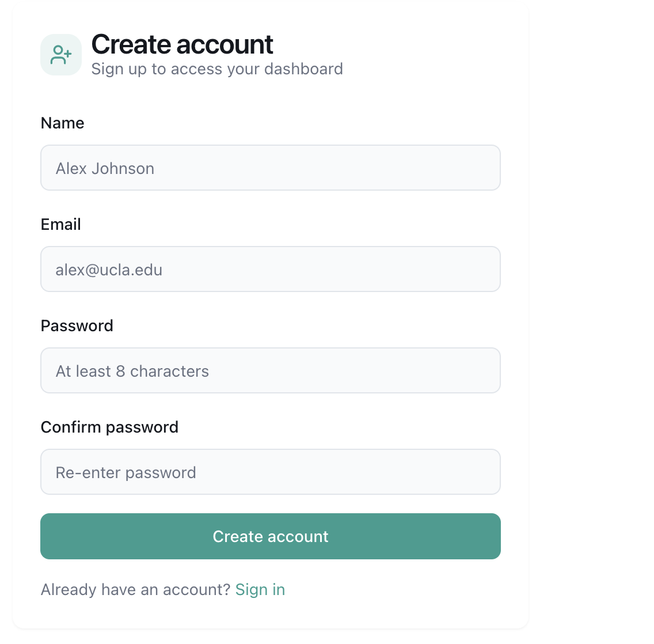Click the 'Alex Johnson' placeholder text
The height and width of the screenshot is (644, 654).
(105, 169)
